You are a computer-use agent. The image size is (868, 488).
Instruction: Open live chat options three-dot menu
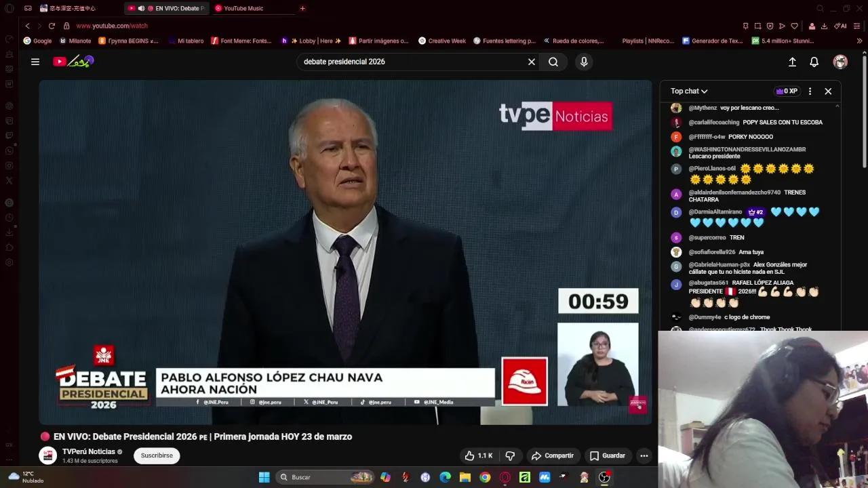pos(810,91)
